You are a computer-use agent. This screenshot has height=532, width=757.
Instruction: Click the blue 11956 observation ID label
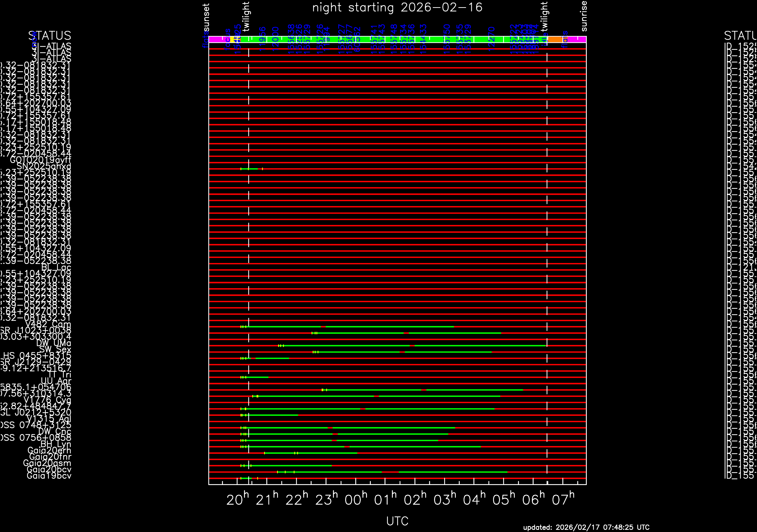click(262, 39)
